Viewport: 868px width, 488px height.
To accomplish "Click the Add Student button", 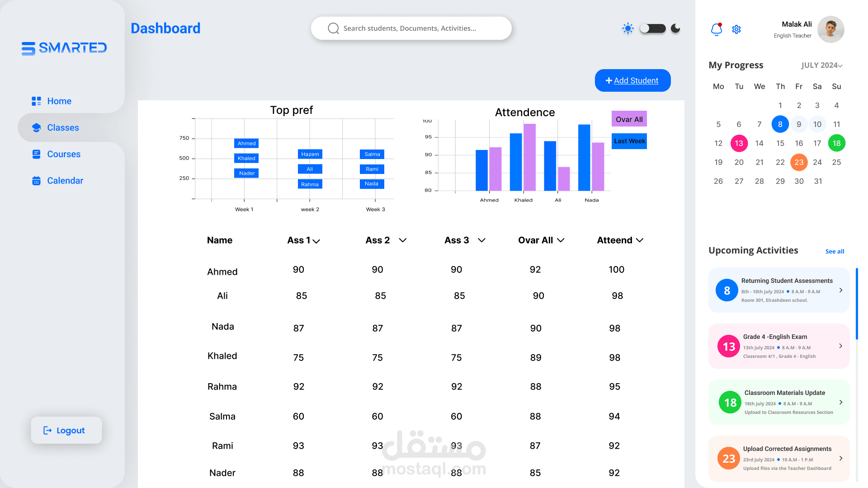I will pos(632,80).
